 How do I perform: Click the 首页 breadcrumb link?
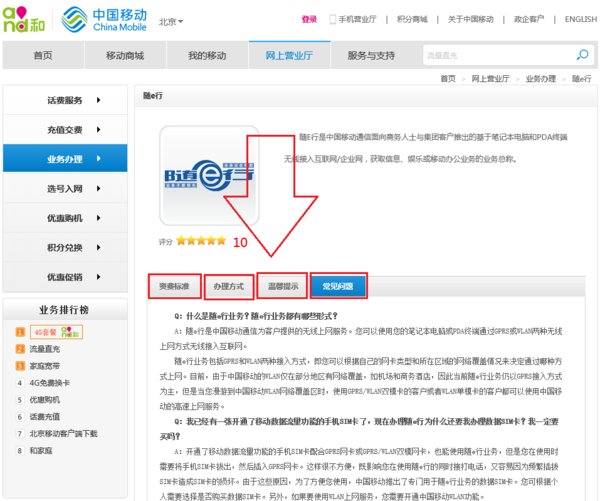click(448, 79)
